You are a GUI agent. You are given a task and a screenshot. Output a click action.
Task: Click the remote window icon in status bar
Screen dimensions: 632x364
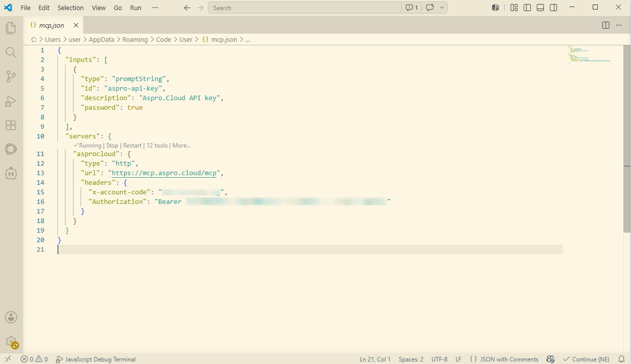click(8, 359)
